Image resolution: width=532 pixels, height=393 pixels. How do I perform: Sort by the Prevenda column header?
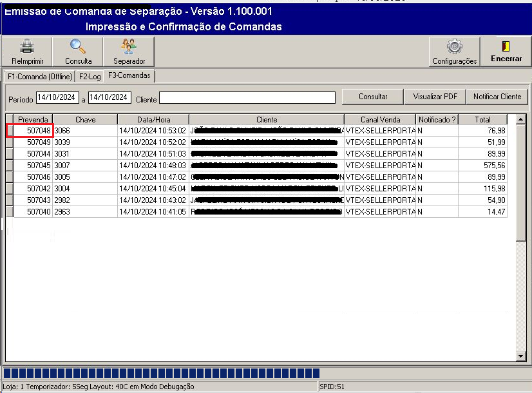coord(33,119)
